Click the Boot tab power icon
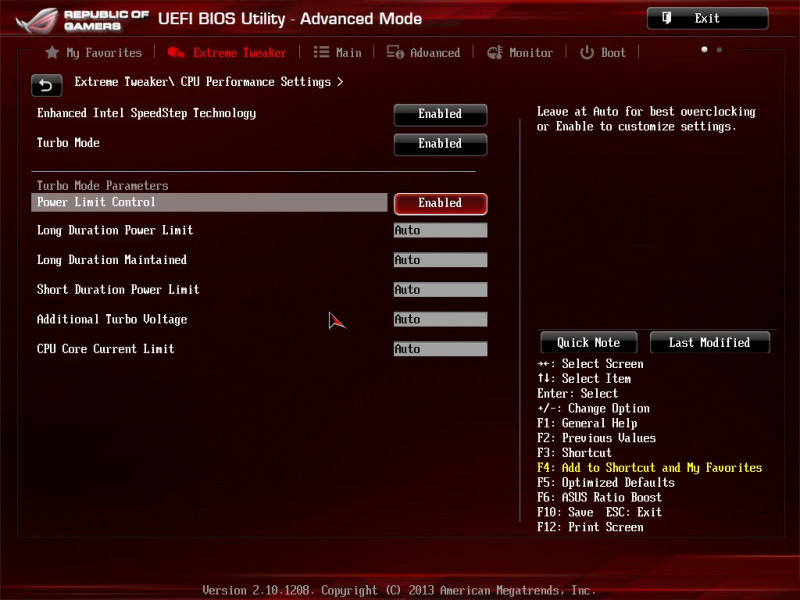800x600 pixels. 587,52
